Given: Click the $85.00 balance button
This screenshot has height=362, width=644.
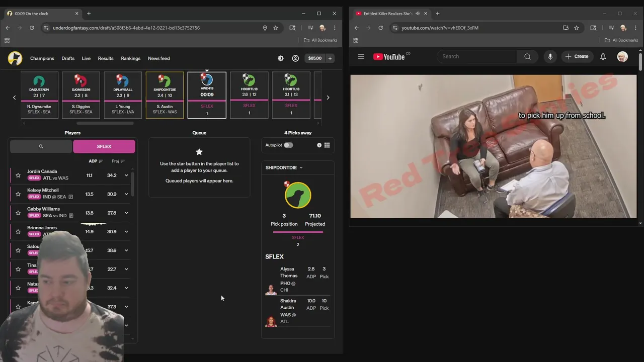Looking at the screenshot, I should click(x=315, y=58).
